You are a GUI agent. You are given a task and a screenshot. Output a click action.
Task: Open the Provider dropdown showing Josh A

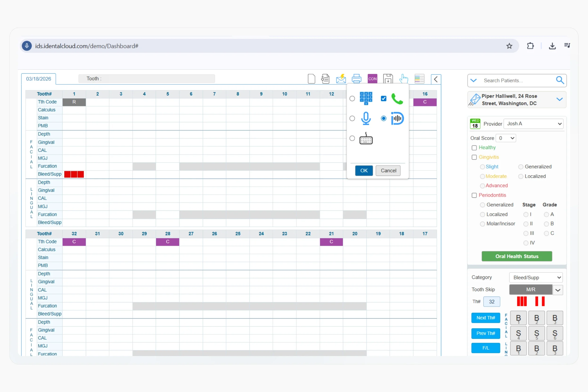coord(533,124)
